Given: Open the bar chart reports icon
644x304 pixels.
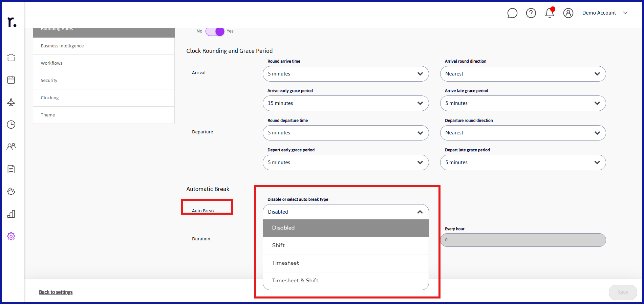Looking at the screenshot, I should point(11,214).
